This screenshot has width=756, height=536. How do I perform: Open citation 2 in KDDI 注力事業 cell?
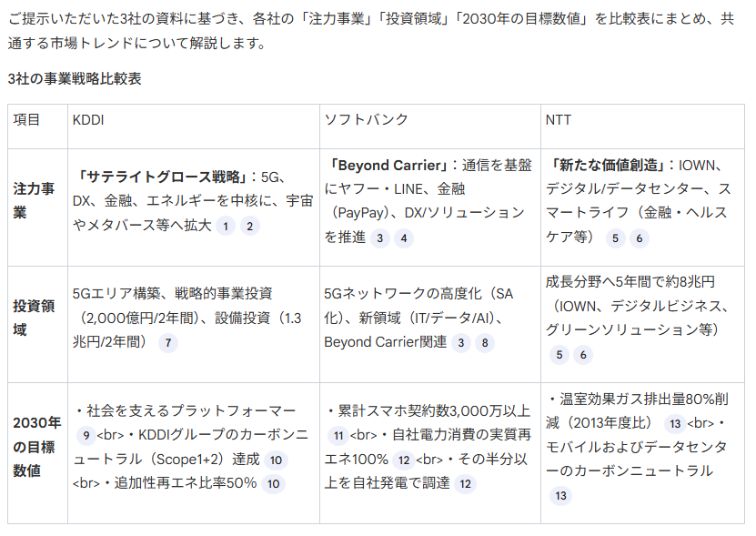point(250,226)
